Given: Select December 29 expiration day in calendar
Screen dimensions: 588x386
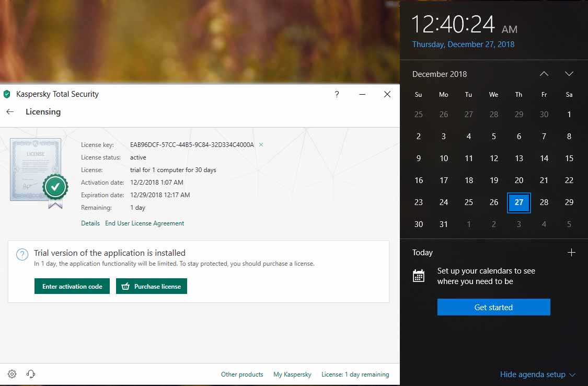Looking at the screenshot, I should point(569,202).
